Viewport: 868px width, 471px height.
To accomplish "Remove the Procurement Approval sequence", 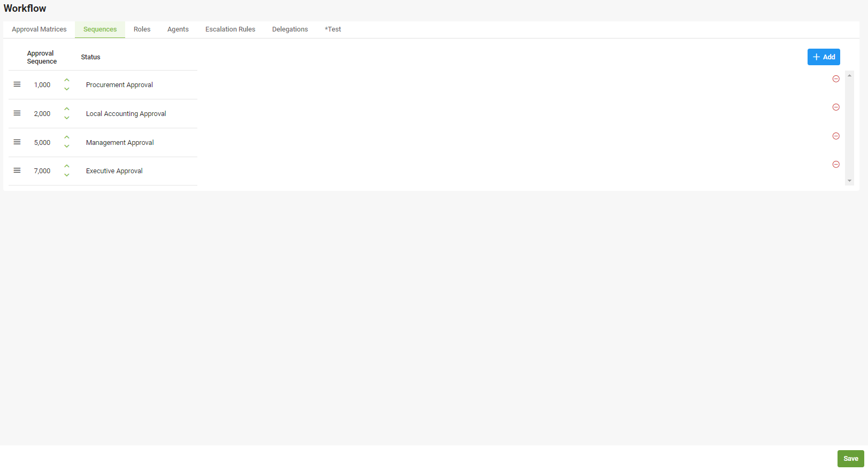I will pos(836,79).
